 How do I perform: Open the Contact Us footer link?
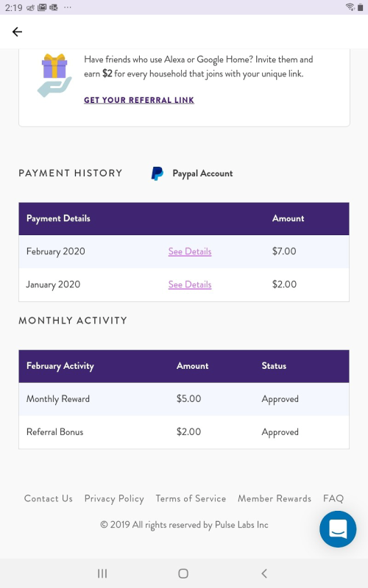click(49, 498)
